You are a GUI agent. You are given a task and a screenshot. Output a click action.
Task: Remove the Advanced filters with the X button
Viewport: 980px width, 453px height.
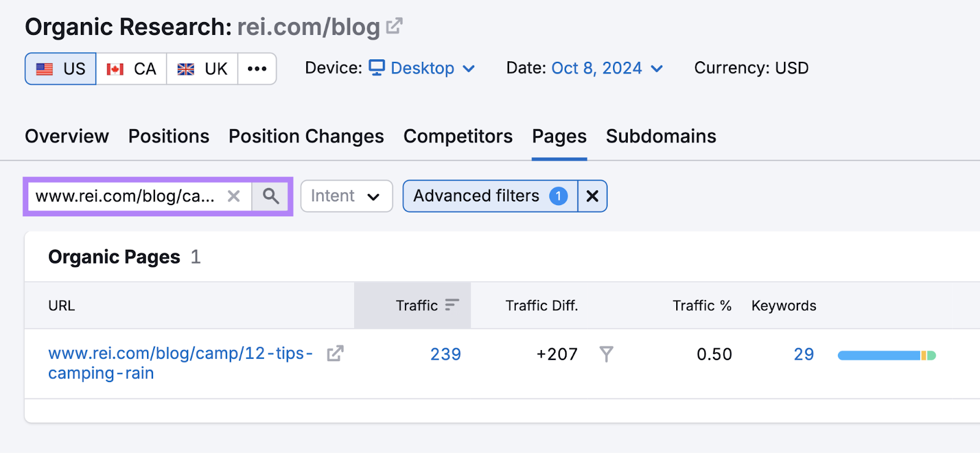point(592,196)
